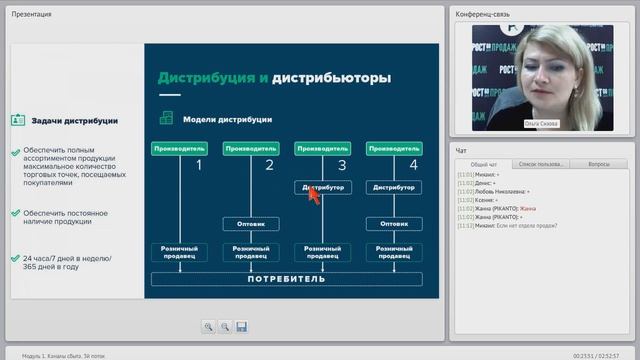This screenshot has width=640, height=360.
Task: Click the 'Розничный продавец' box of model 3
Action: (x=322, y=252)
